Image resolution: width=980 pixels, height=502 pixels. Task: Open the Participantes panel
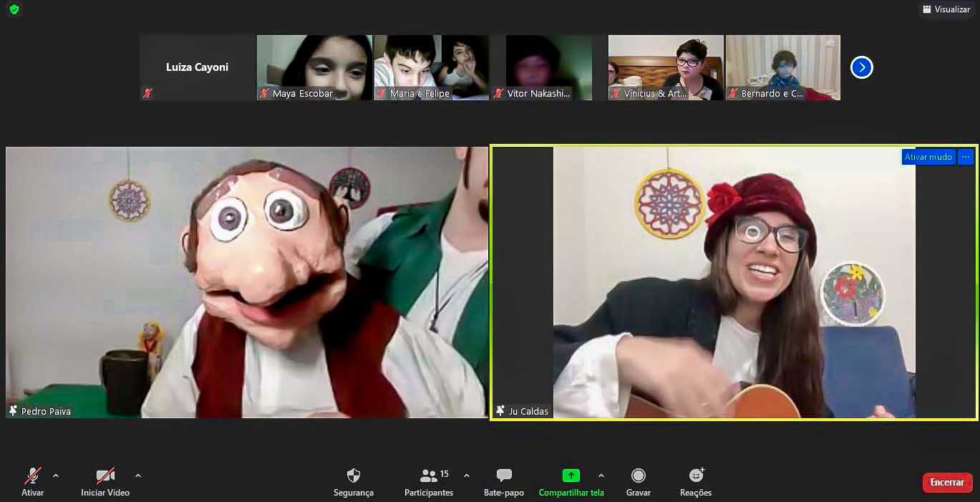(429, 482)
